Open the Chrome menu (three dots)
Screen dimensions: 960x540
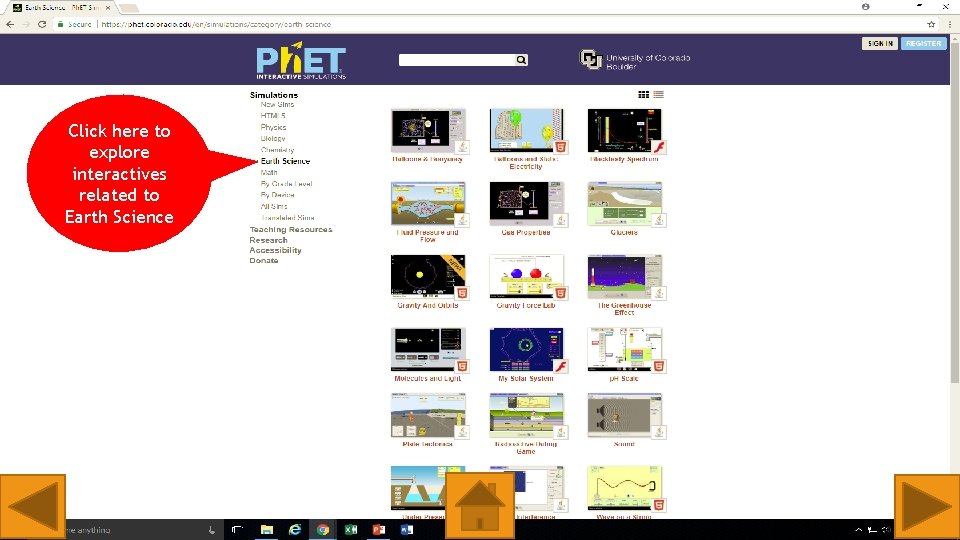[950, 24]
